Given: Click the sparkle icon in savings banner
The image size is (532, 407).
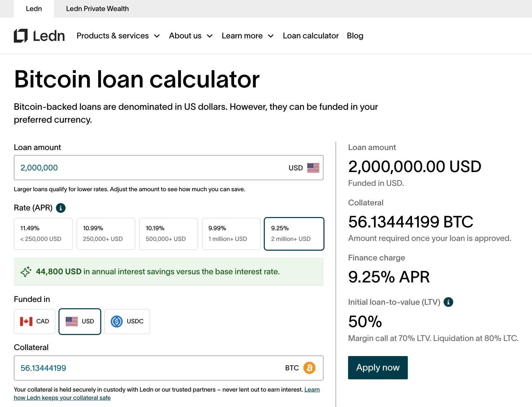Looking at the screenshot, I should (26, 272).
